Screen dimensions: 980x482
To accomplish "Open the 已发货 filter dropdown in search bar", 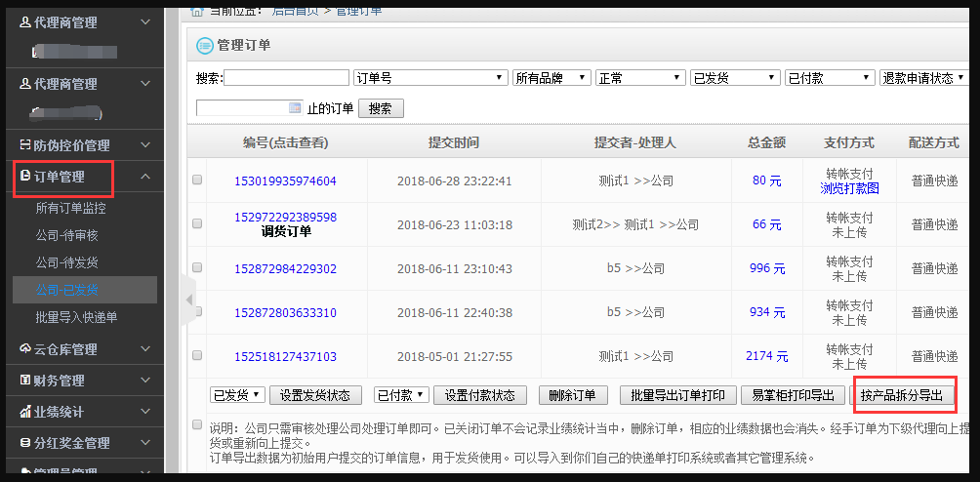I will [736, 78].
